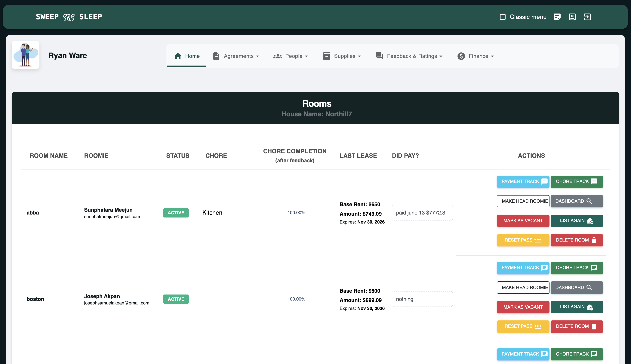Make Joseph Akpan head roomie
This screenshot has width=631, height=364.
click(x=523, y=288)
